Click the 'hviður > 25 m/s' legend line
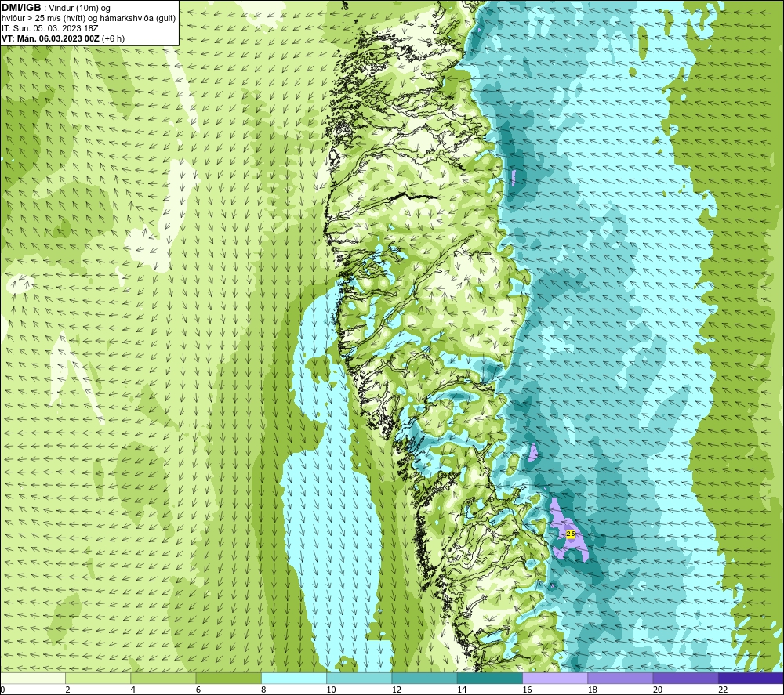 click(x=89, y=18)
